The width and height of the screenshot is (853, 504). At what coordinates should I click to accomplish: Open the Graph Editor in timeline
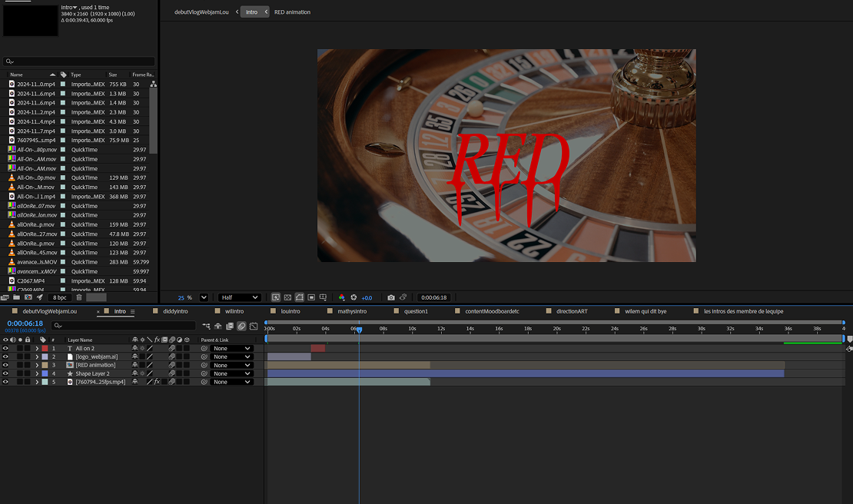254,326
